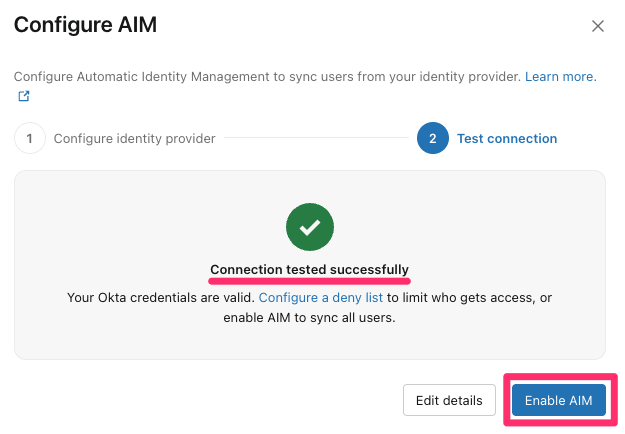Click the Edit details button
The height and width of the screenshot is (434, 625).
pos(449,400)
